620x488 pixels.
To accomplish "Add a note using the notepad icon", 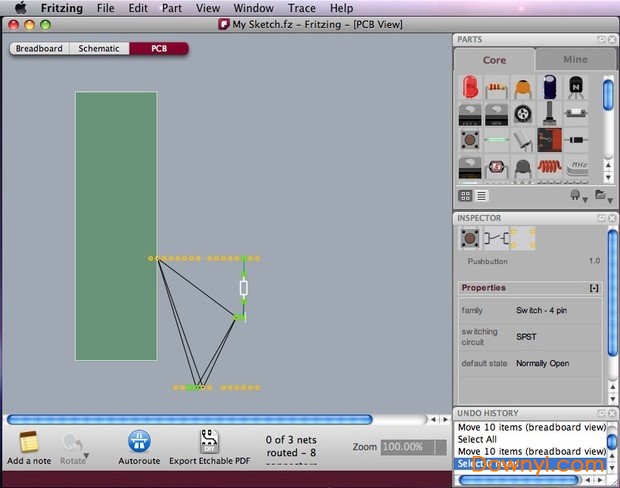I will (x=29, y=441).
